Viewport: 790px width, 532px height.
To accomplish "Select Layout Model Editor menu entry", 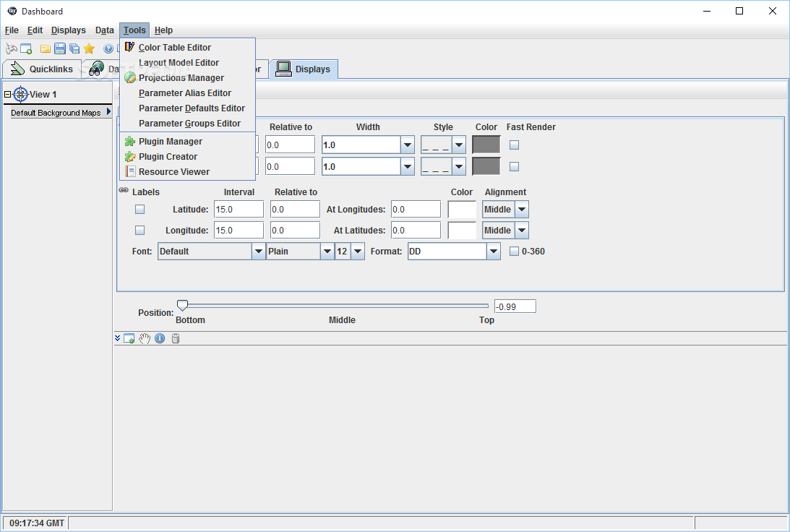I will 187,62.
